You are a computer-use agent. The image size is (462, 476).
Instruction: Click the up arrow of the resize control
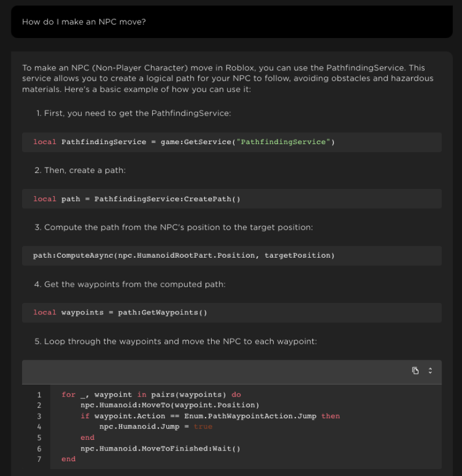pos(430,368)
